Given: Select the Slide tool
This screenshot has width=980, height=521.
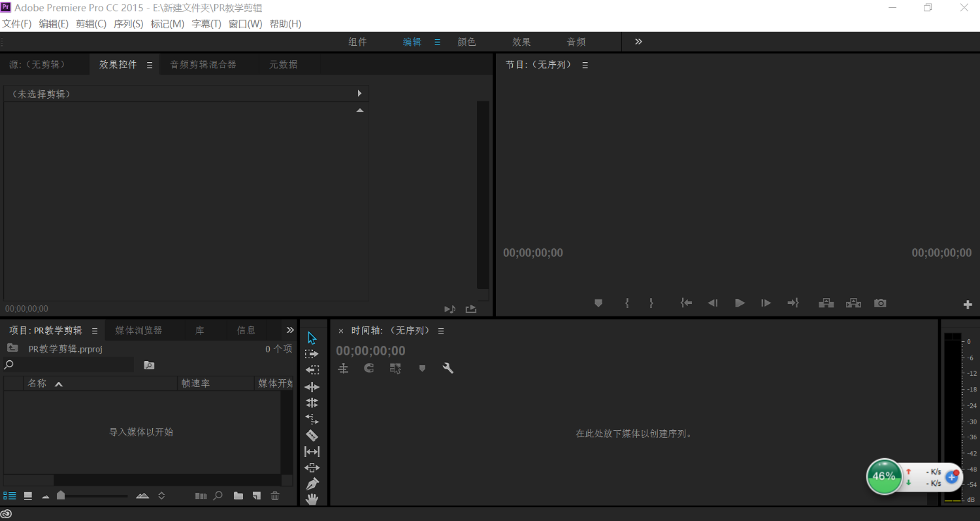Looking at the screenshot, I should (312, 467).
